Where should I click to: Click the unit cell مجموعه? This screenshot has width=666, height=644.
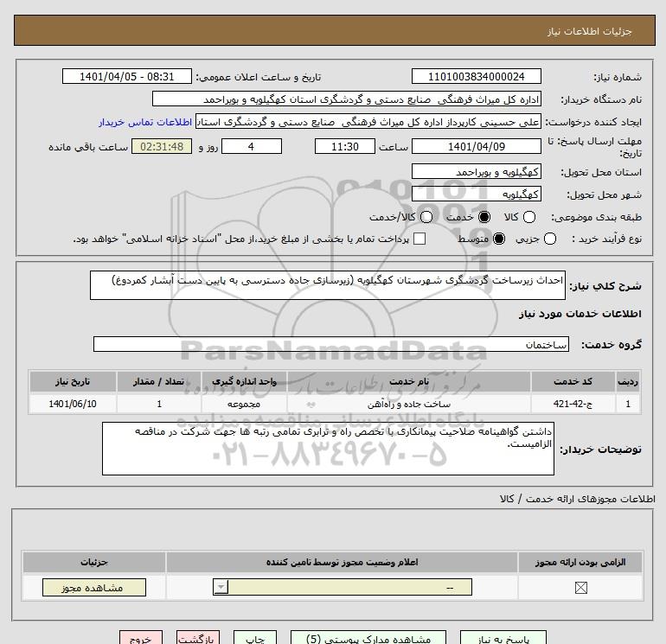click(x=244, y=404)
